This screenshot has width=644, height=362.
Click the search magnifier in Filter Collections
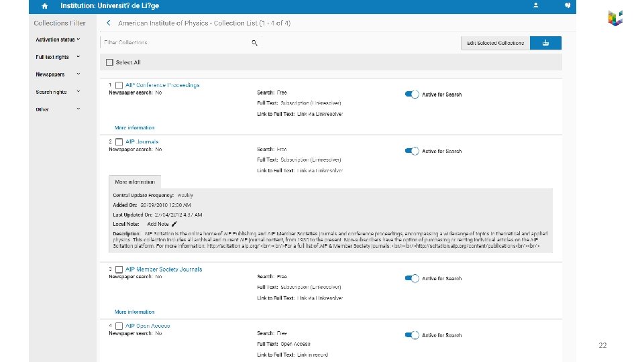255,43
